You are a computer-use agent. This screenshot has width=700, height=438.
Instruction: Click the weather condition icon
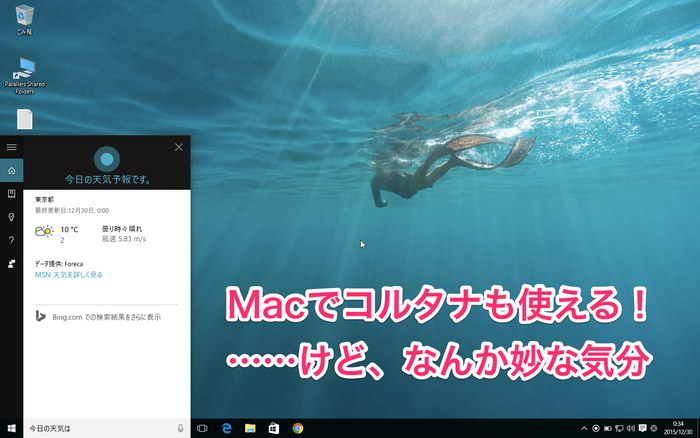click(44, 231)
